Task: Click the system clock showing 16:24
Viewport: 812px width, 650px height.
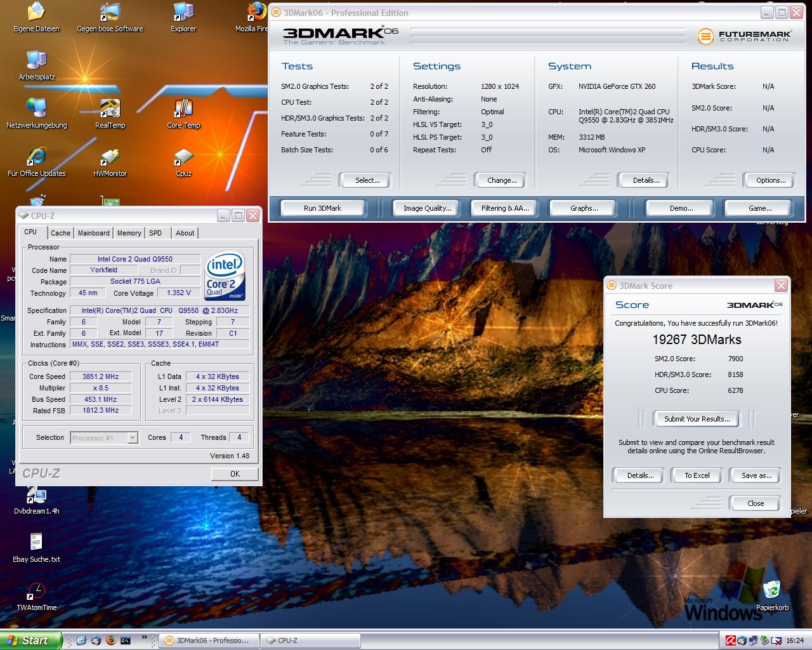Action: (794, 641)
